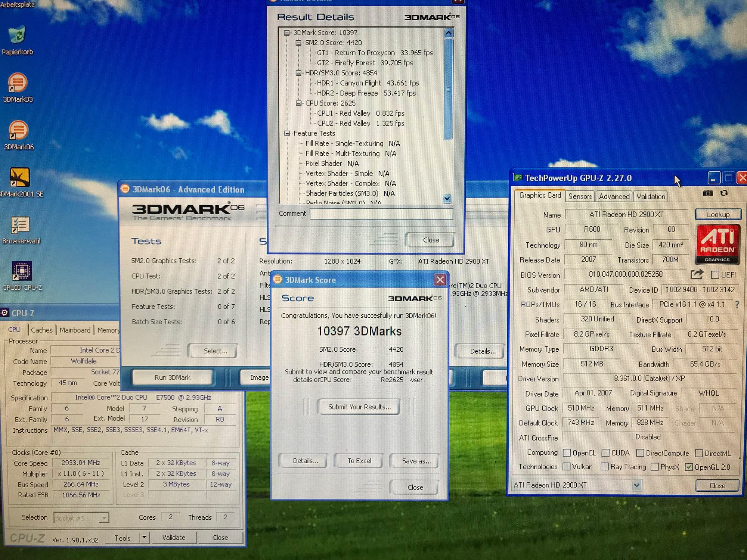Toggle the Ray Tracing checkbox
The height and width of the screenshot is (560, 747).
[x=604, y=466]
